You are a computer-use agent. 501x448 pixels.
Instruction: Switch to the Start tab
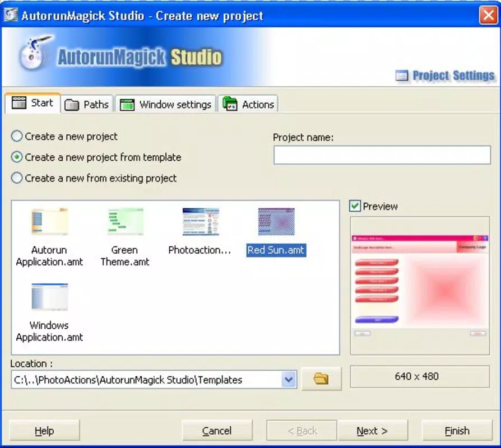[x=33, y=103]
